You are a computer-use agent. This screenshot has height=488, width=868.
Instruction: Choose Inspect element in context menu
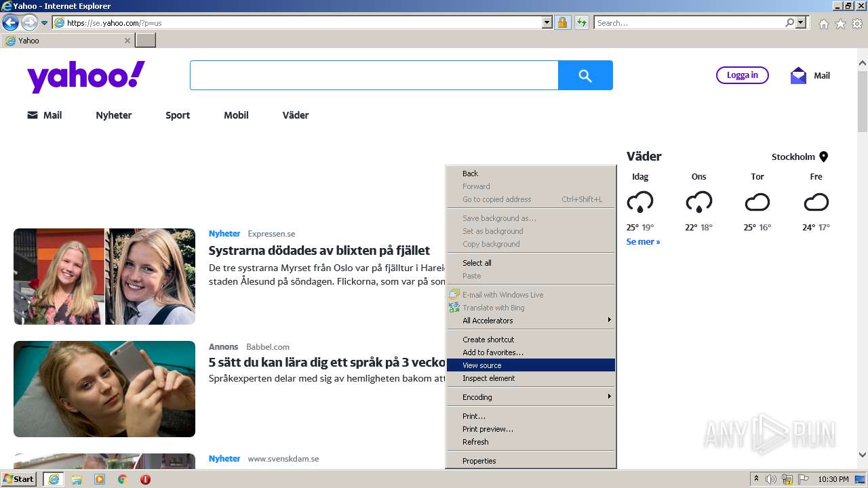[531, 378]
